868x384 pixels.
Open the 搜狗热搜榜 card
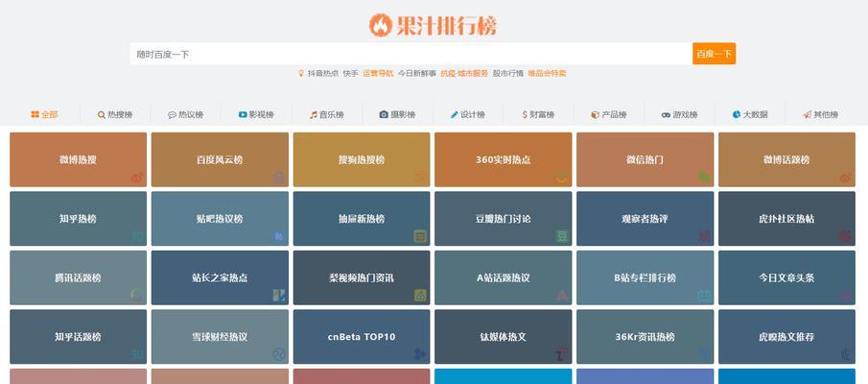tap(362, 159)
